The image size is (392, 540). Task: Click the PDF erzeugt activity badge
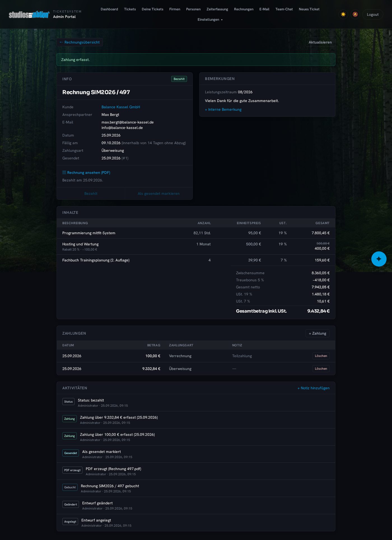click(x=72, y=470)
